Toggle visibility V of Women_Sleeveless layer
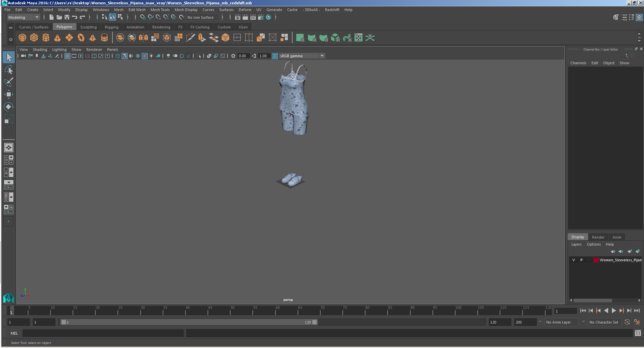Viewport: 644px width, 348px height. coord(573,260)
